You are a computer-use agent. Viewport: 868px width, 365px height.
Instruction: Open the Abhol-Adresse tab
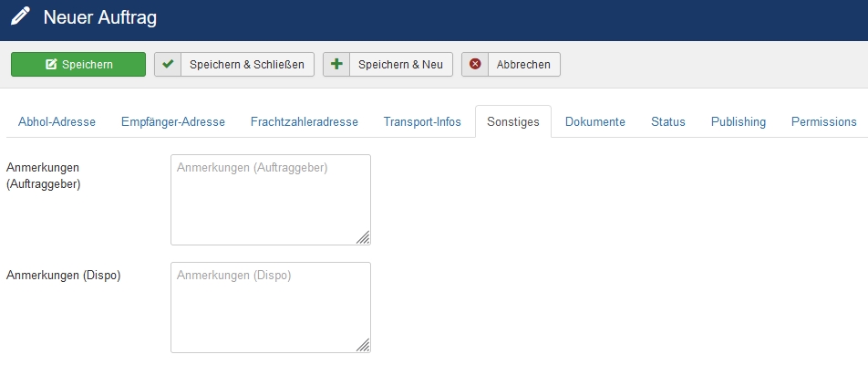57,122
